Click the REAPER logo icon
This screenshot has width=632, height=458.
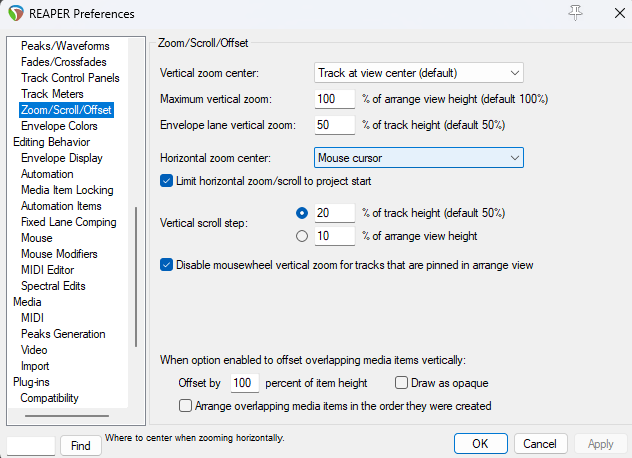(16, 13)
